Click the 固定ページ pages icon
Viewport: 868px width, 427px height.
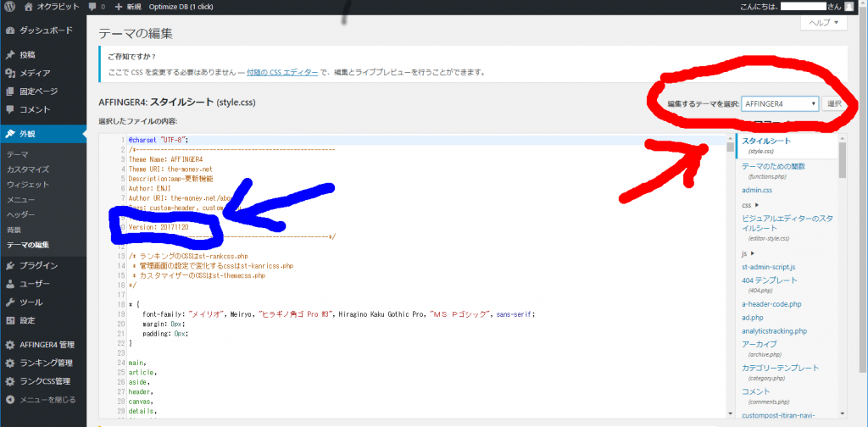pyautogui.click(x=10, y=91)
